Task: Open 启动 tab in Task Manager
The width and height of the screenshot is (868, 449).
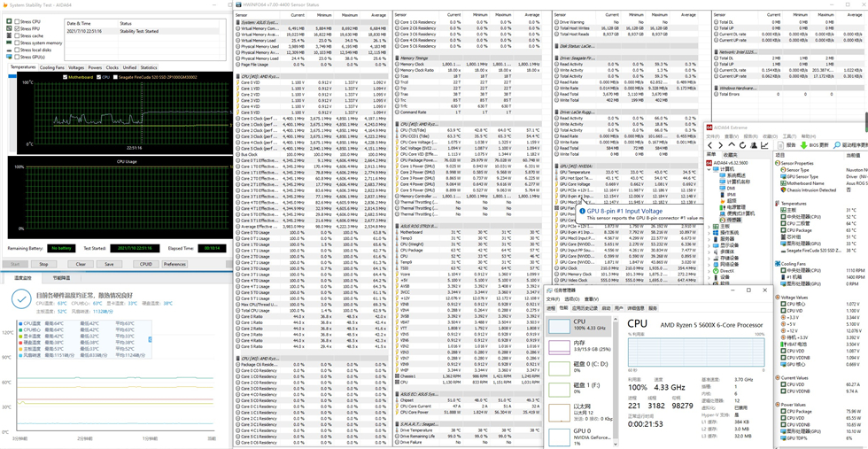Action: [x=606, y=308]
